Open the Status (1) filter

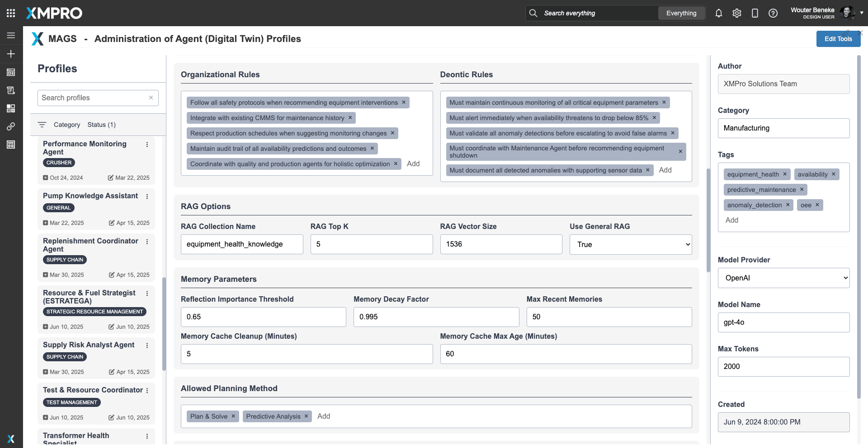coord(101,125)
